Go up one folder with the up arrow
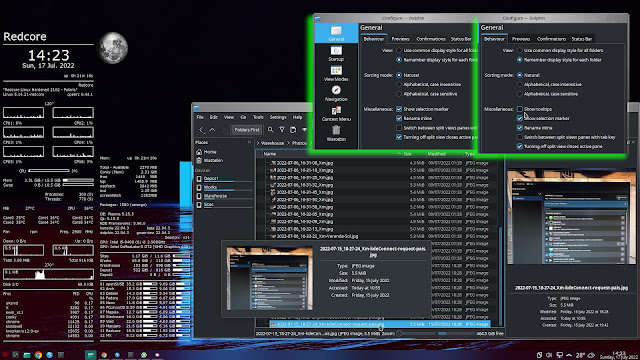The width and height of the screenshot is (640, 360). point(212,130)
